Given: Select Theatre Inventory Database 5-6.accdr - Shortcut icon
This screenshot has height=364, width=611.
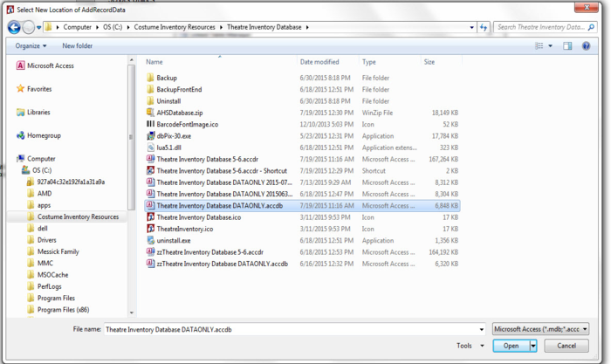Looking at the screenshot, I should tap(150, 171).
